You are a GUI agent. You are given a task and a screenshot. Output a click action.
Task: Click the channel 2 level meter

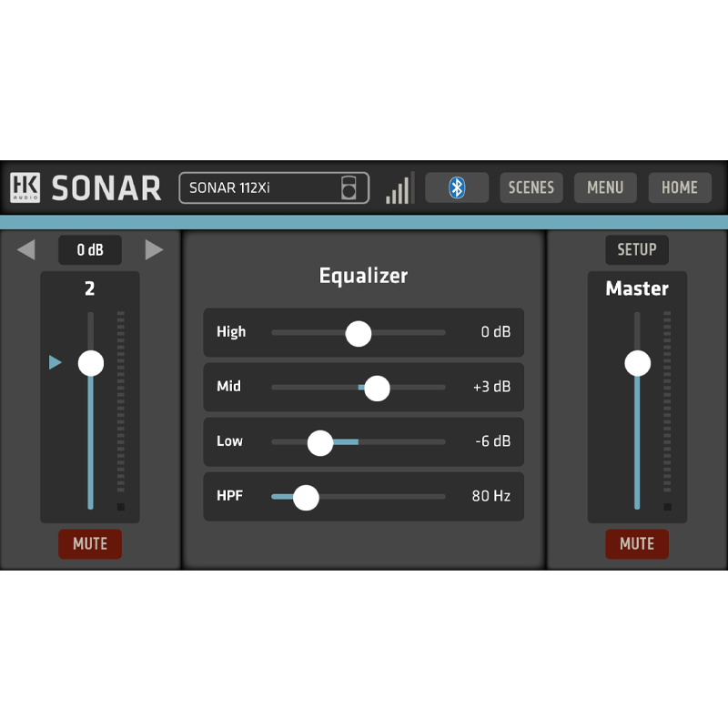click(x=121, y=409)
